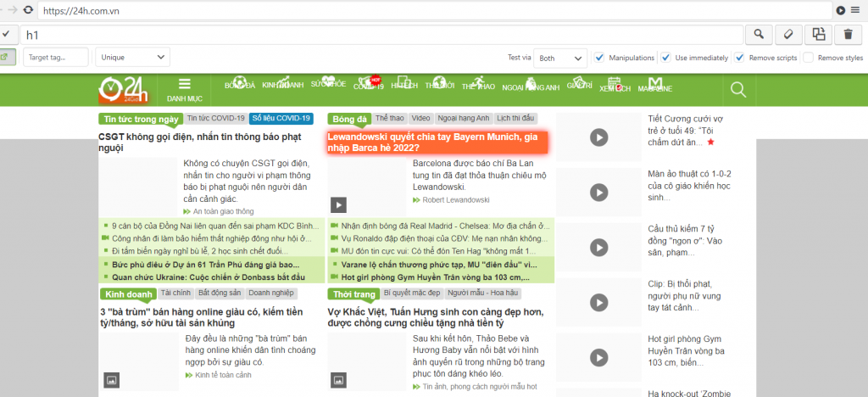
Task: Click the Target tag input field
Action: click(x=54, y=58)
